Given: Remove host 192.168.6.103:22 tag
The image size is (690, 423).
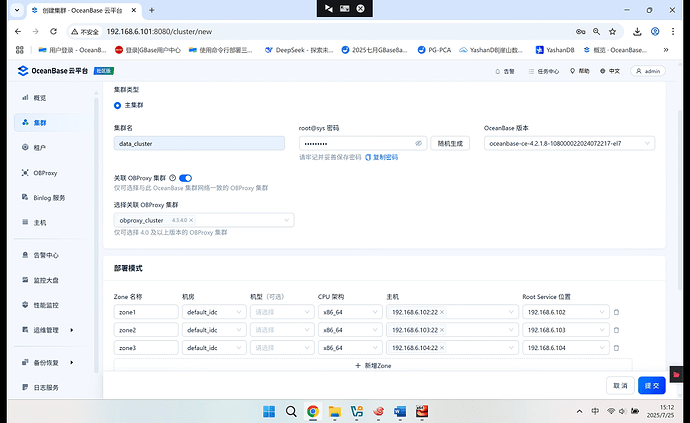Looking at the screenshot, I should [x=442, y=330].
